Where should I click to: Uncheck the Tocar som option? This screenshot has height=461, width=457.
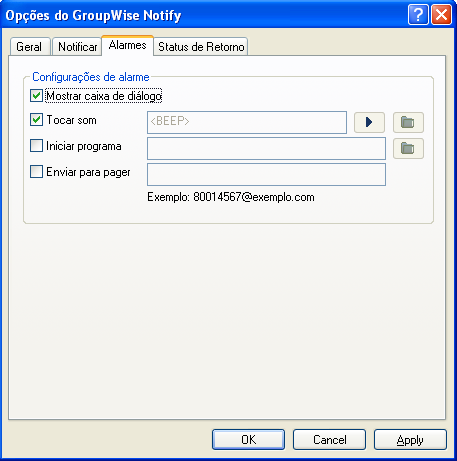click(x=36, y=119)
